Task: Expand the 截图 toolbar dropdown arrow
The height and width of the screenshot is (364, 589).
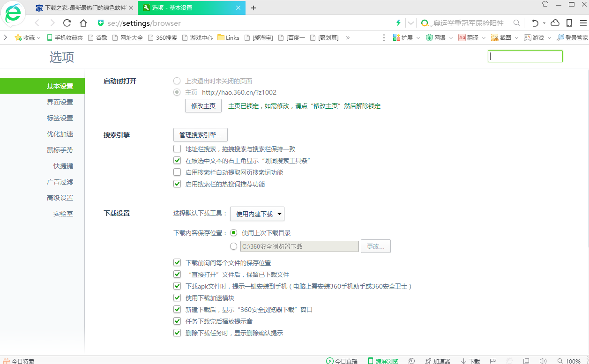Action: coord(517,37)
